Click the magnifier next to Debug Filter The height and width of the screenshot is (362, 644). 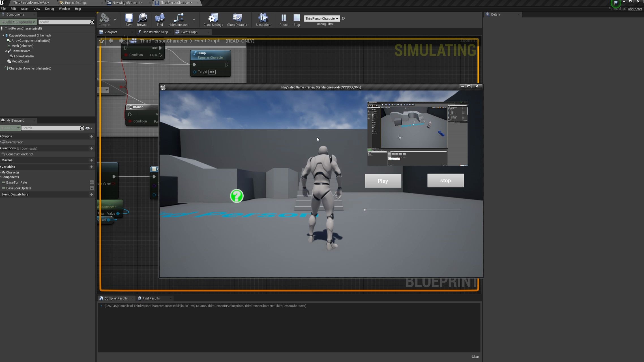[x=343, y=19]
